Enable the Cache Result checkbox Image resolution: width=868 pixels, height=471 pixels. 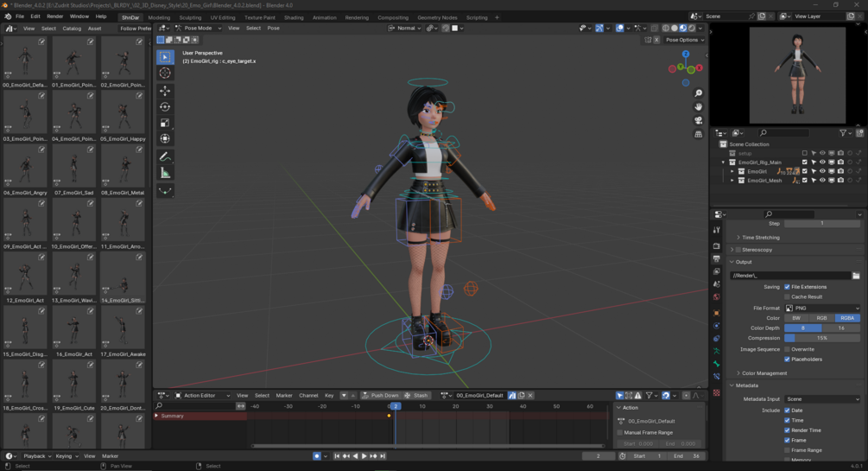pyautogui.click(x=787, y=297)
